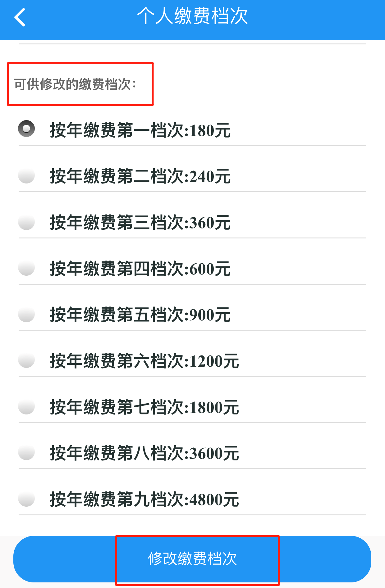This screenshot has height=588, width=385.
Task: Tap the 按年缴费第二档次:240元 label
Action: (140, 176)
